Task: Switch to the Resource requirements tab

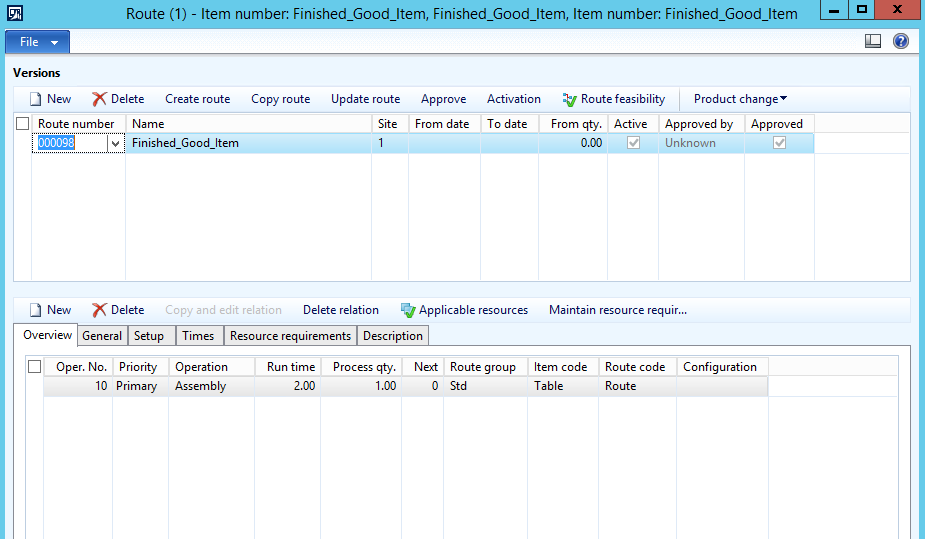Action: (290, 336)
